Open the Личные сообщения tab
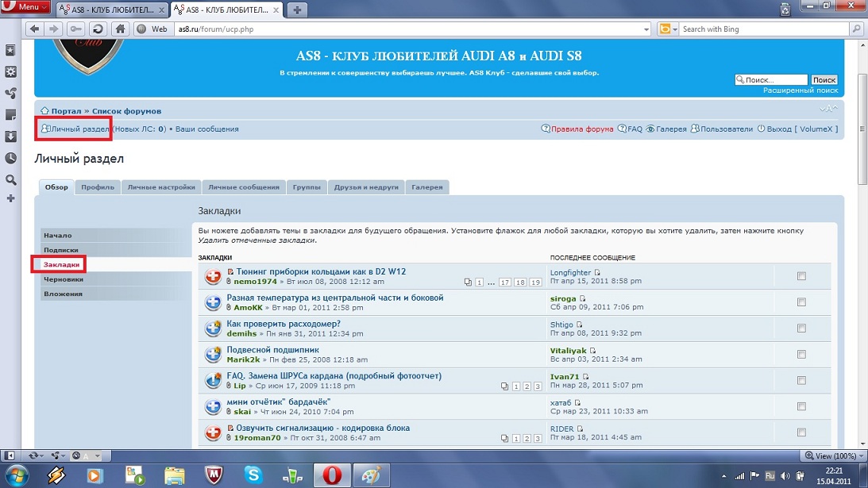 pos(244,187)
